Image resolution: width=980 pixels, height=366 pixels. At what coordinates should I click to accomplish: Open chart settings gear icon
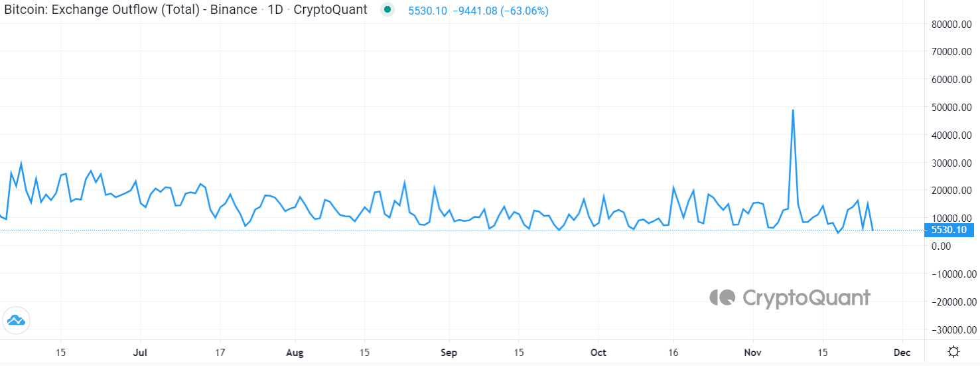pyautogui.click(x=953, y=352)
